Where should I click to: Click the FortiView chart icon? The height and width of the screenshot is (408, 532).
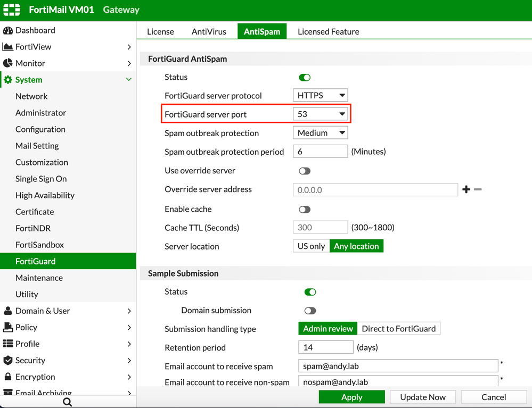[x=7, y=47]
